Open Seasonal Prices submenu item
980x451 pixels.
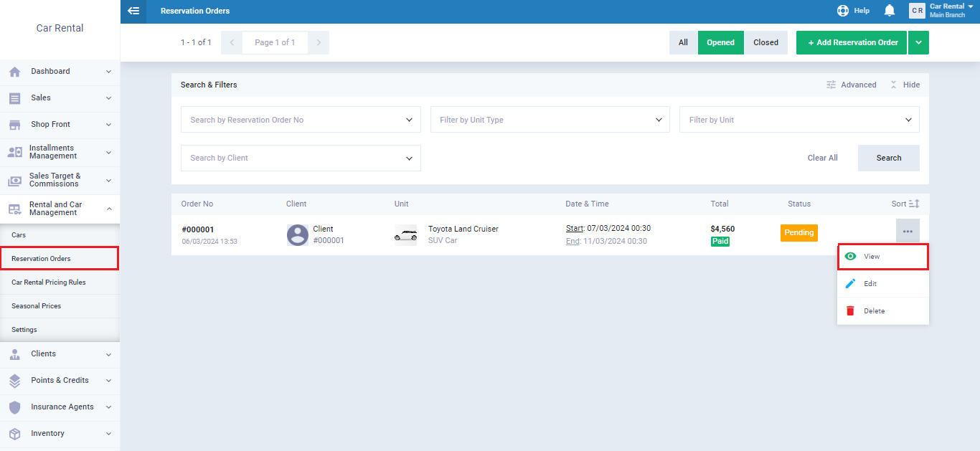(60, 306)
